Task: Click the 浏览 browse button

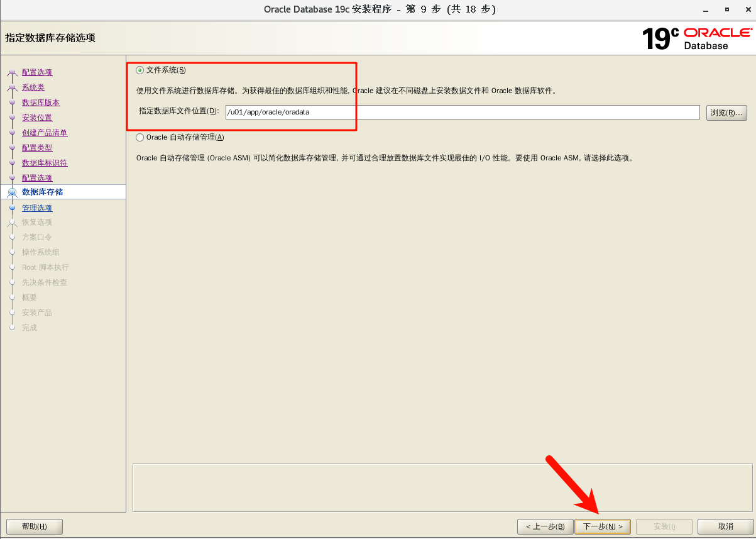Action: click(x=726, y=113)
